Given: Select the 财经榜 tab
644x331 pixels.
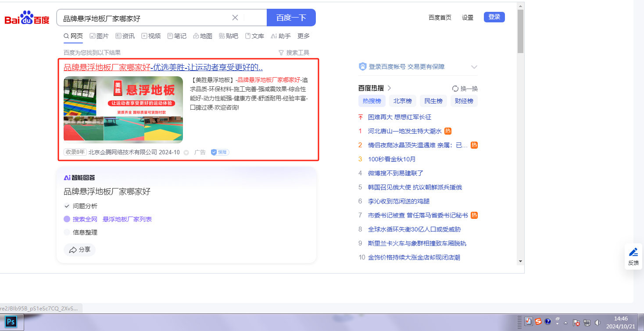Looking at the screenshot, I should click(x=464, y=101).
